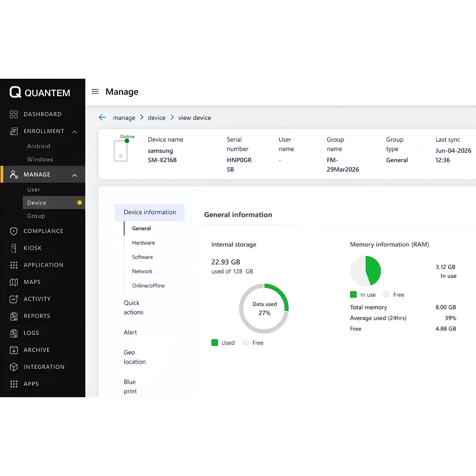Collapse the Manage section chevron
Viewport: 476px width, 476px height.
[74, 175]
